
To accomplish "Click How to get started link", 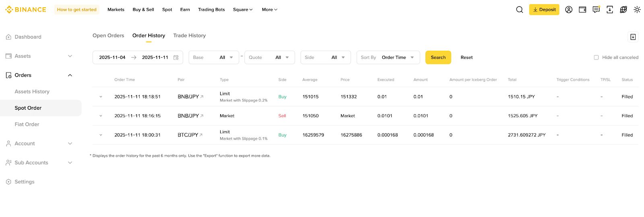I will (x=77, y=10).
